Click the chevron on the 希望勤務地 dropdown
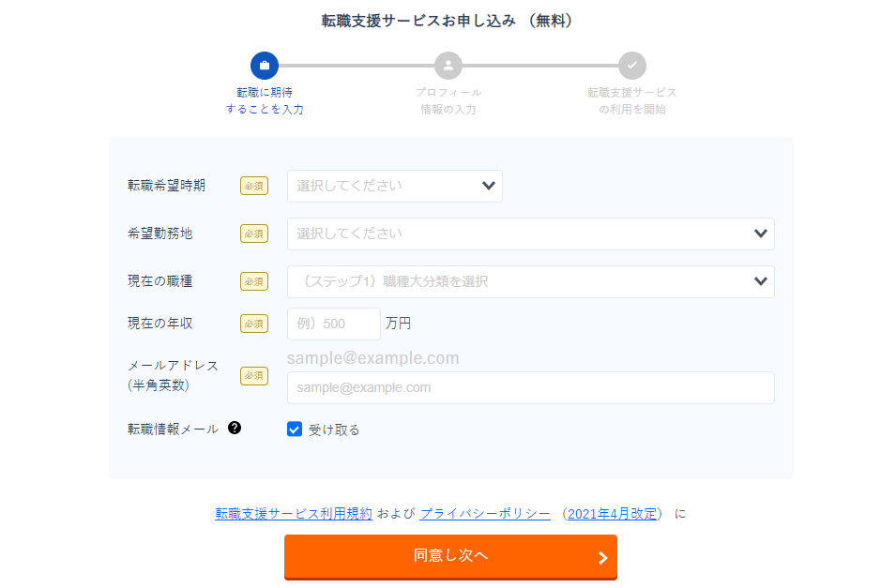The height and width of the screenshot is (588, 896). 760,234
